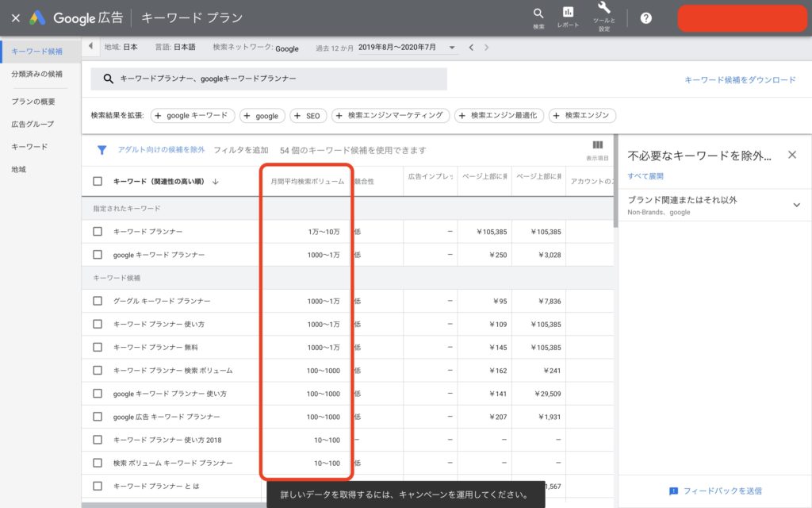This screenshot has width=812, height=508.
Task: Check the 'キーワード プランナー 使い方' row checkbox
Action: click(98, 324)
